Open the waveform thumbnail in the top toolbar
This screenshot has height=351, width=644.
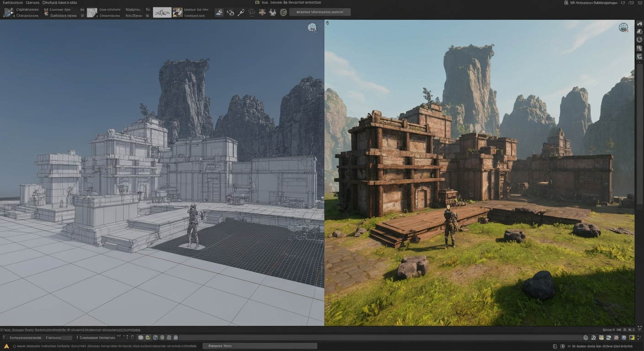[162, 12]
